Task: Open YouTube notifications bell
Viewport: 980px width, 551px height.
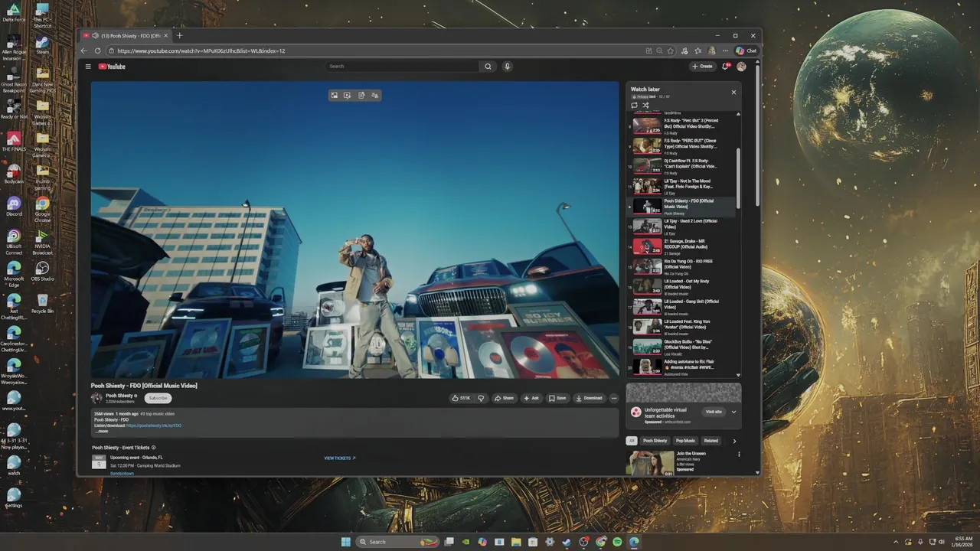Action: (x=726, y=67)
